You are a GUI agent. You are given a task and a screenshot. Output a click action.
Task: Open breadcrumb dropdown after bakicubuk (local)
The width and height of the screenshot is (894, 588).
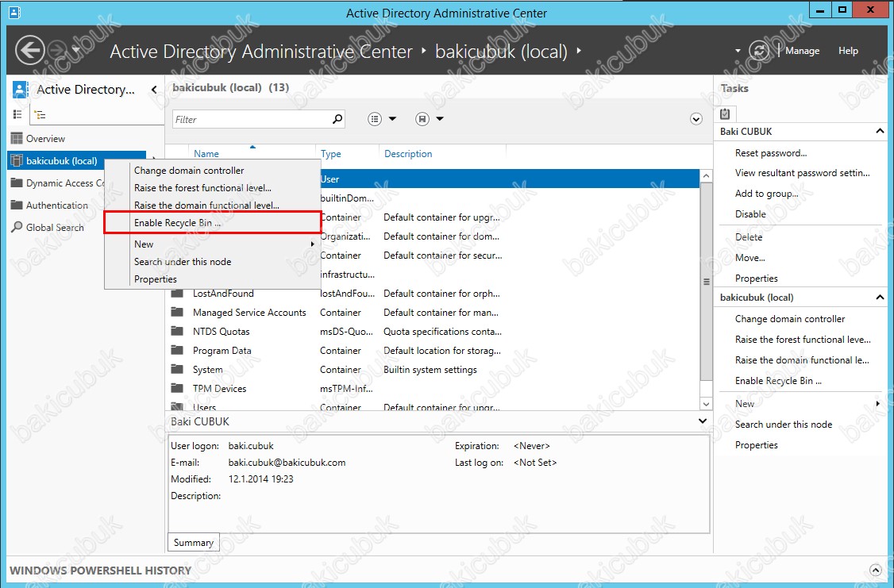pyautogui.click(x=579, y=51)
